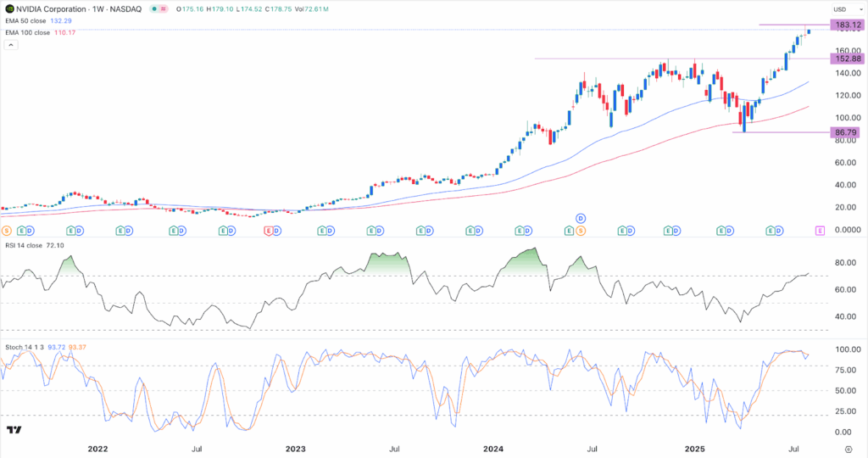Click the volume value Vol72.61M
The width and height of the screenshot is (868, 458).
tap(312, 9)
